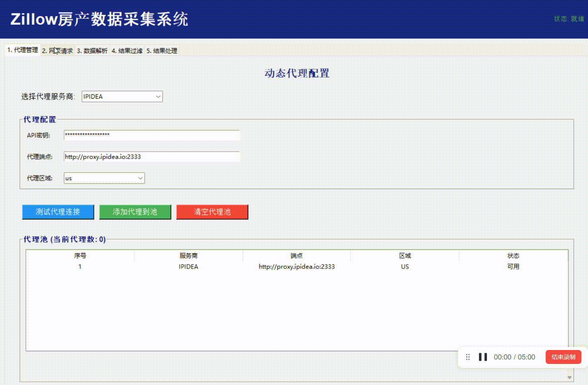Select the IPIDEA cell in proxy pool table
Viewport: 588px width, 385px height.
coord(188,267)
